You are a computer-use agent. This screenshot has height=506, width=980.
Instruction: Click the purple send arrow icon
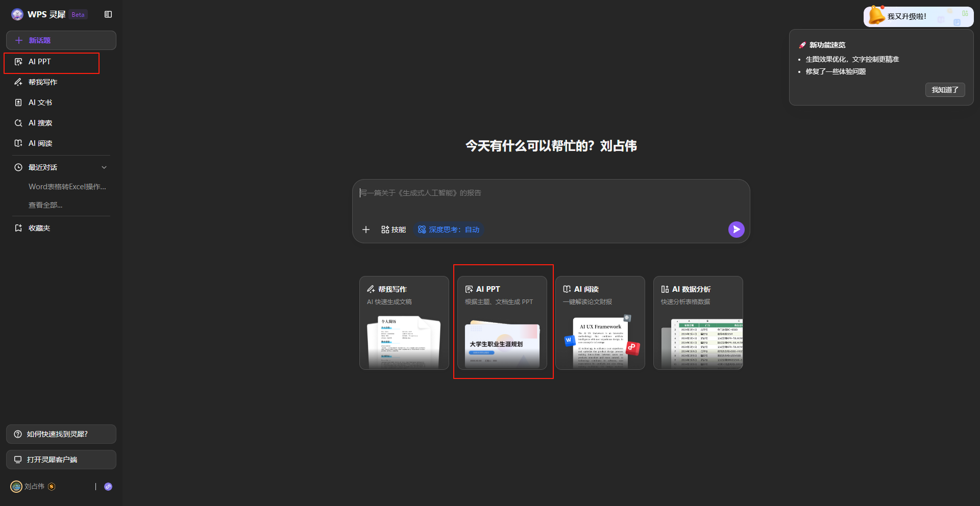point(736,230)
